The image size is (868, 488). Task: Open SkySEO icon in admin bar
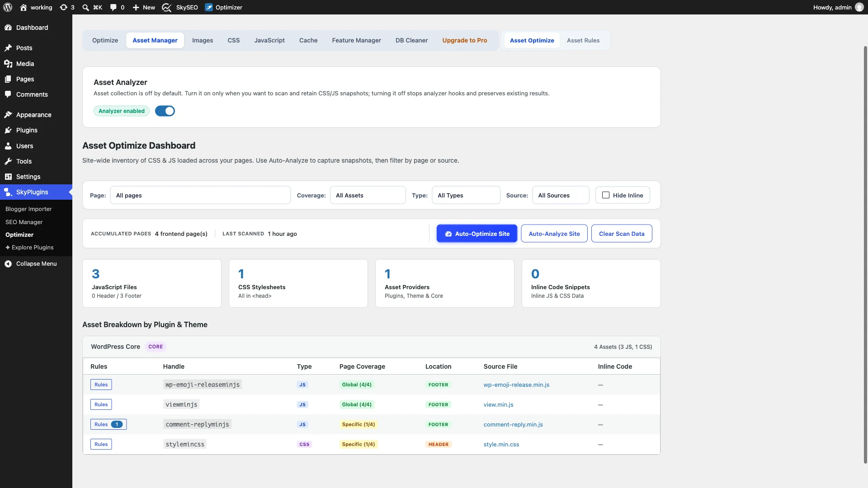click(167, 7)
